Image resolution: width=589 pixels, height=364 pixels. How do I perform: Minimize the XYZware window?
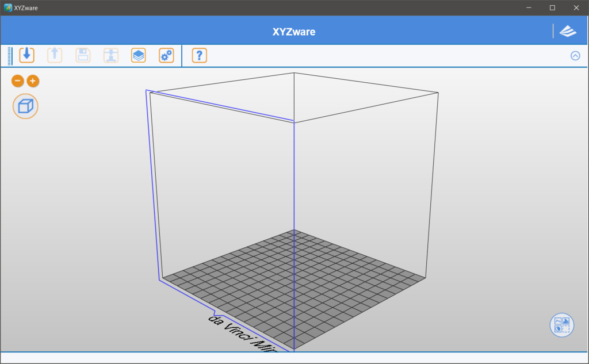pyautogui.click(x=529, y=7)
